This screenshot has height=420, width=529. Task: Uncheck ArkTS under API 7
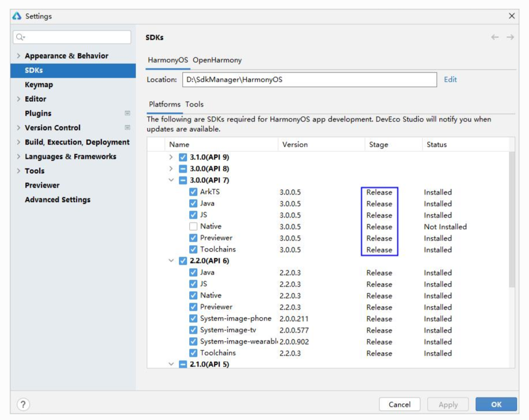coord(193,192)
